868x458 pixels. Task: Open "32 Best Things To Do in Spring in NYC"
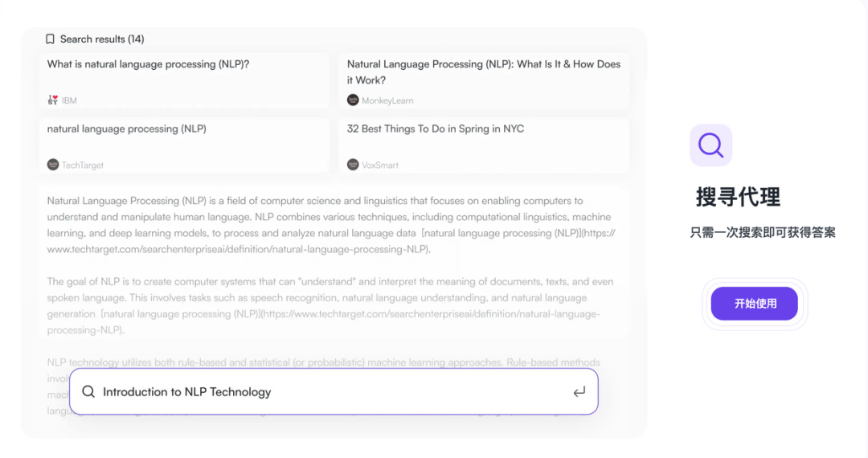pyautogui.click(x=435, y=129)
